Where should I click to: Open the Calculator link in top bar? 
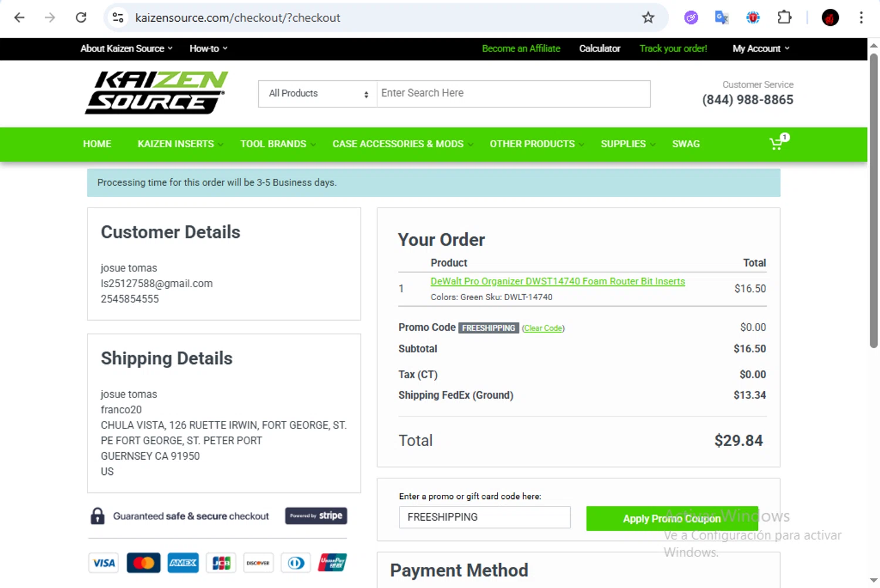coord(600,49)
